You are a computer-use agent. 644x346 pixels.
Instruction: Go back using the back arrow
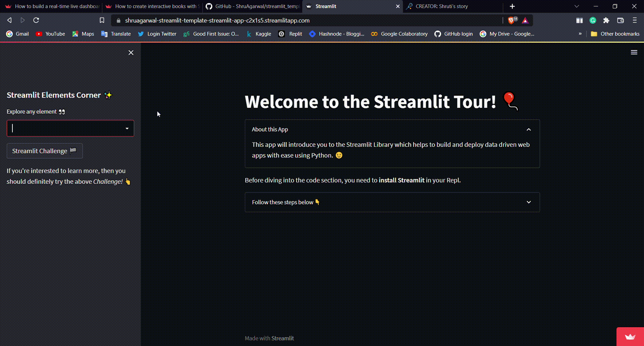coord(9,20)
